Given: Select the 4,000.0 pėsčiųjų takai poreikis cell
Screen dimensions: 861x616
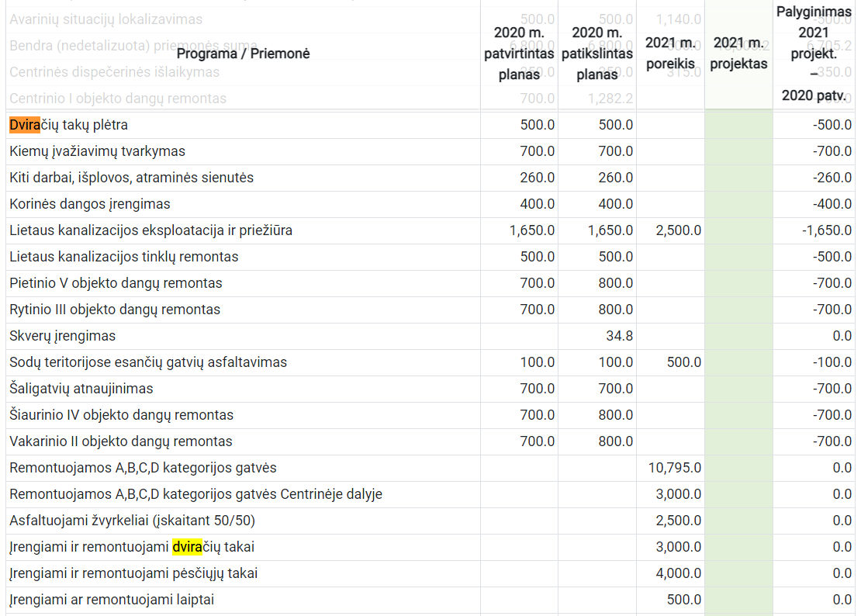Looking at the screenshot, I should click(678, 573).
